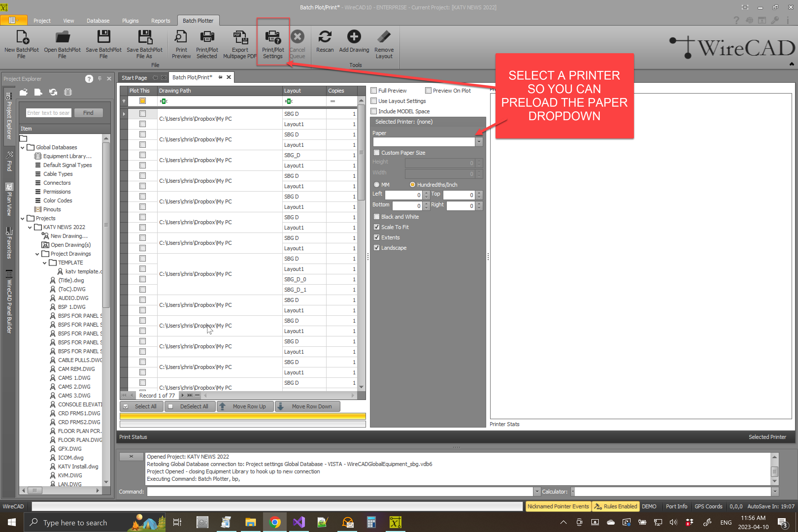This screenshot has width=798, height=532.
Task: Enable Custom Paper Size
Action: (376, 153)
